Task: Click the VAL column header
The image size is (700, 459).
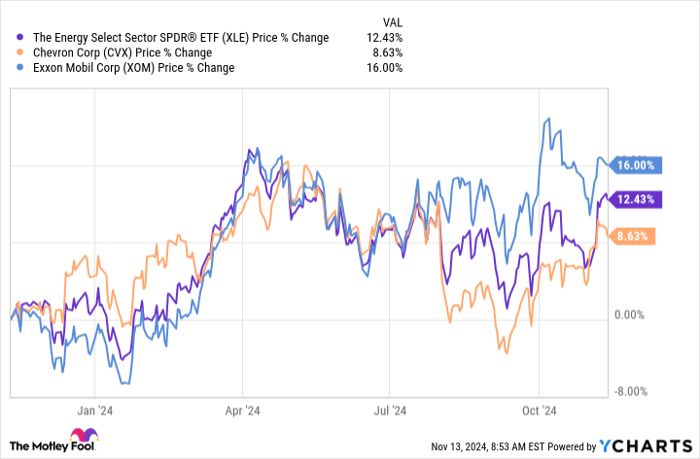Action: (392, 21)
